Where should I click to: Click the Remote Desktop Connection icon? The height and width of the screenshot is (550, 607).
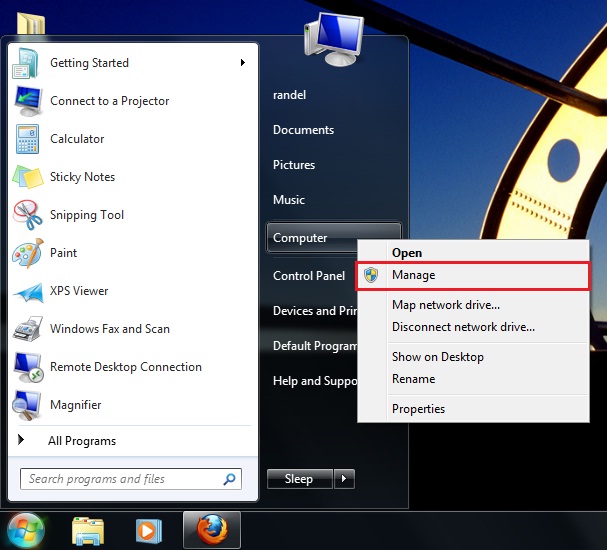[x=28, y=367]
